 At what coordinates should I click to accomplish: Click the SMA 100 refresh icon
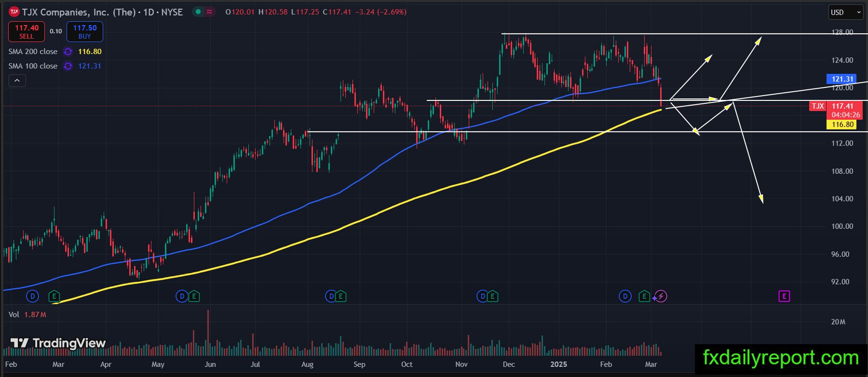(x=68, y=66)
